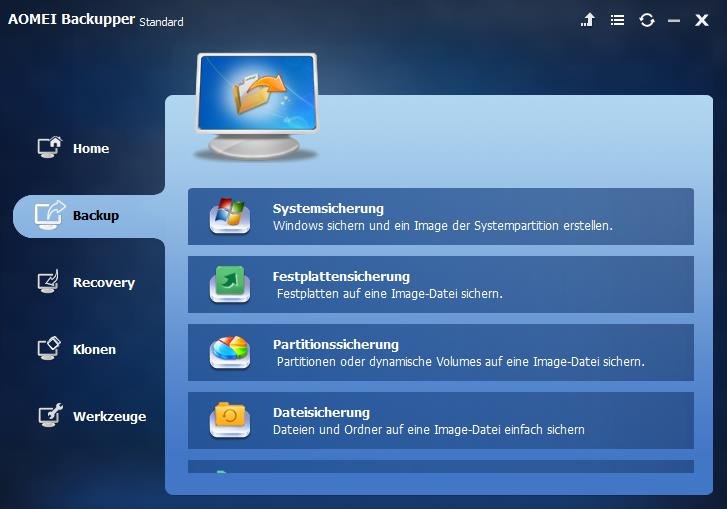Viewport: 727px width, 509px height.
Task: Choose Dateisicherung backup option
Action: coord(441,420)
